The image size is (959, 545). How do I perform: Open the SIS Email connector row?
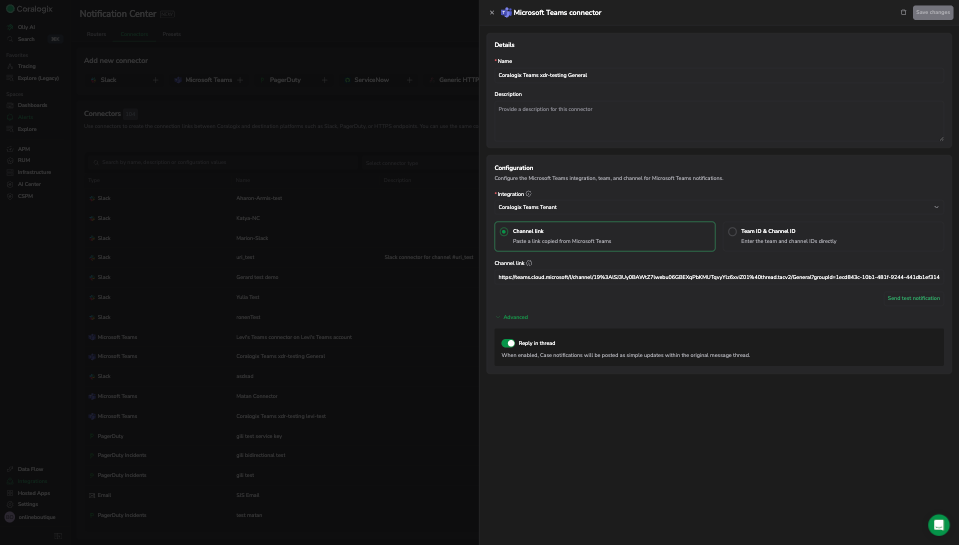pos(282,495)
